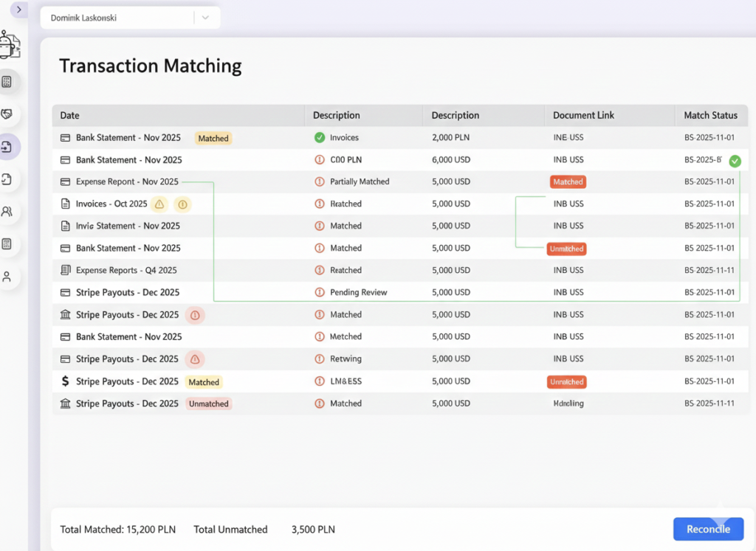Click the Unmatched tag on the last Stripe Payouts row

pyautogui.click(x=209, y=403)
